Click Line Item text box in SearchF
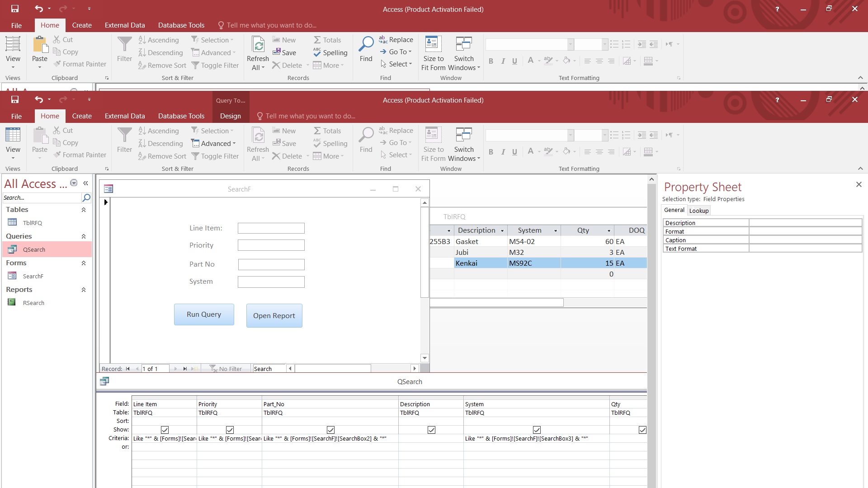 pos(271,228)
